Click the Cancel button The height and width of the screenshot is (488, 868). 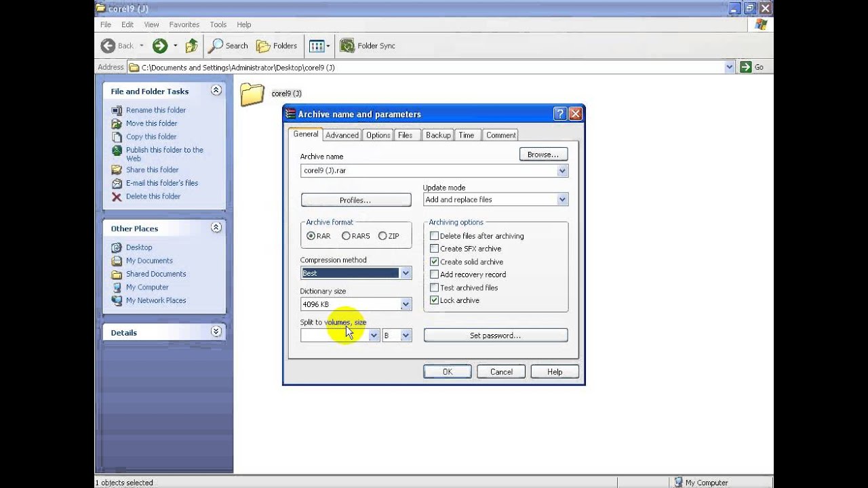click(501, 371)
